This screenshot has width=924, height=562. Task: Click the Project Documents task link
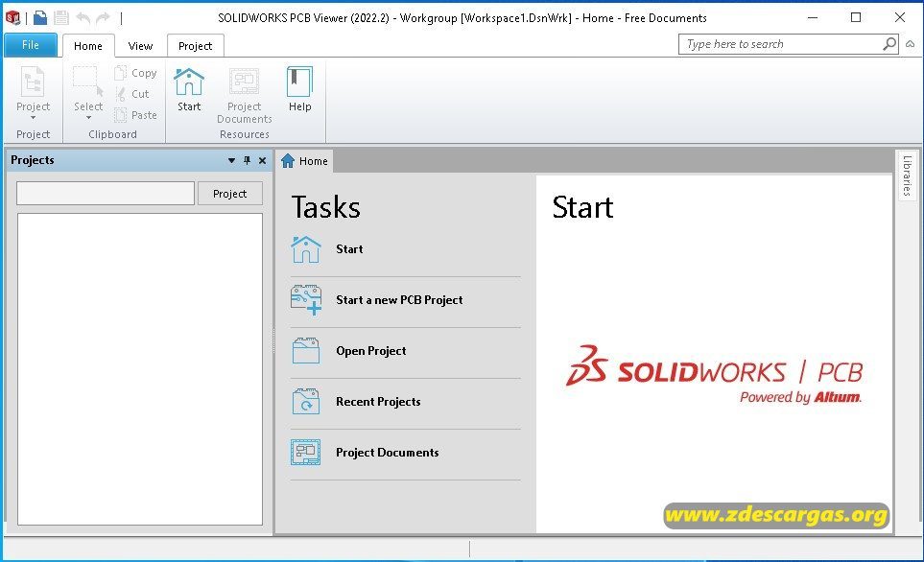[x=388, y=453]
